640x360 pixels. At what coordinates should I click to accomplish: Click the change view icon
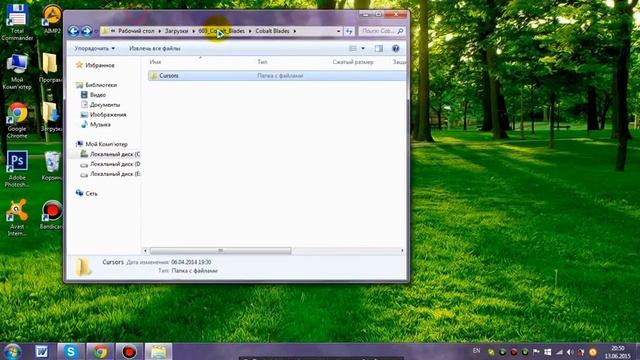pyautogui.click(x=353, y=49)
